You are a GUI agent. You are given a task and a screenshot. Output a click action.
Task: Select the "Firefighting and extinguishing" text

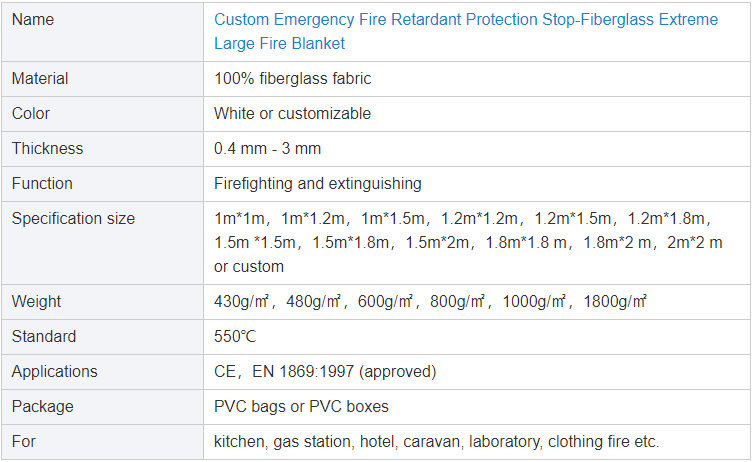[x=317, y=183]
